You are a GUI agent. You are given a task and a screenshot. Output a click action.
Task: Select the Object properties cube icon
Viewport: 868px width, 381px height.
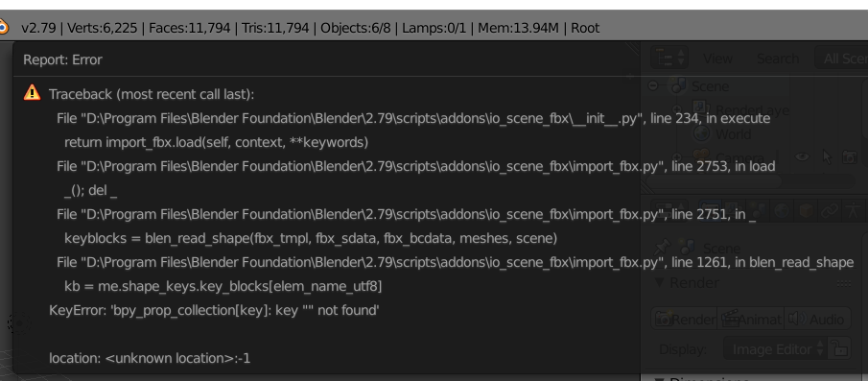[806, 210]
